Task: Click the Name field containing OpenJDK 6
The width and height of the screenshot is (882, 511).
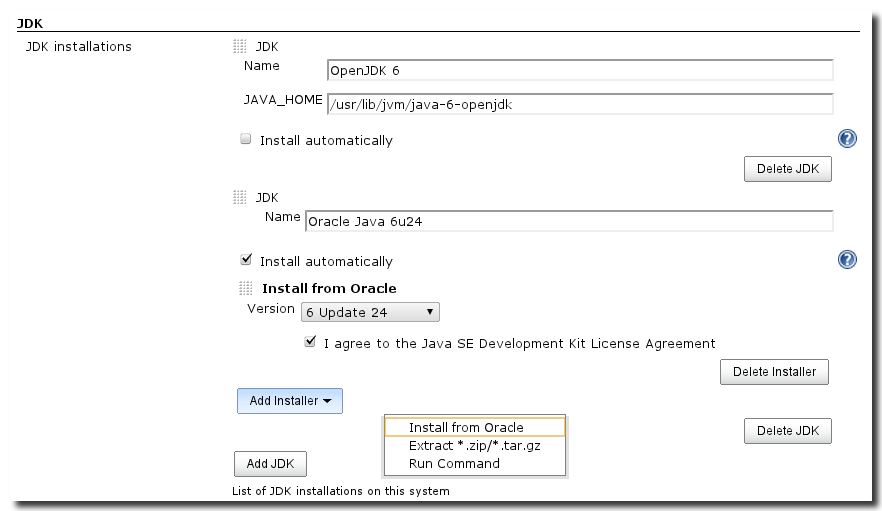Action: click(x=580, y=70)
